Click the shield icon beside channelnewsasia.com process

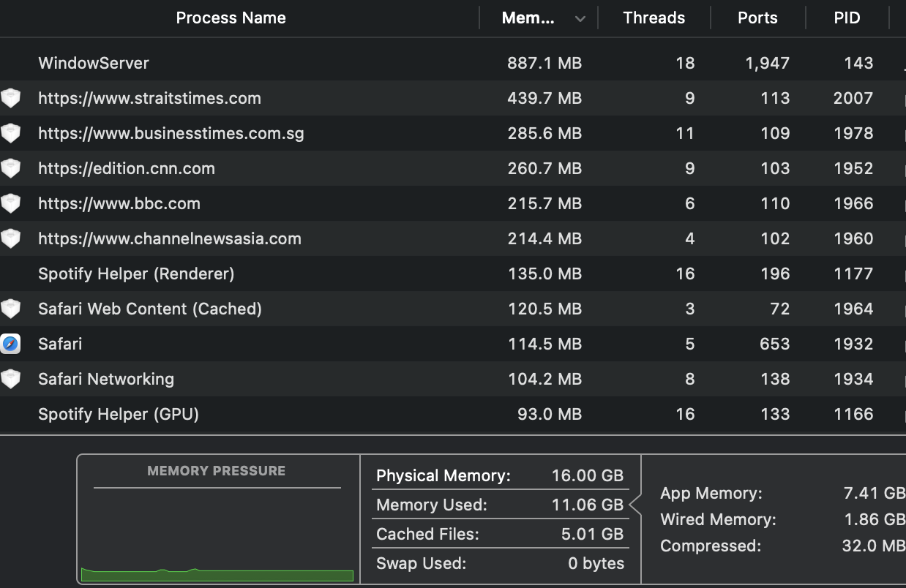pos(10,238)
